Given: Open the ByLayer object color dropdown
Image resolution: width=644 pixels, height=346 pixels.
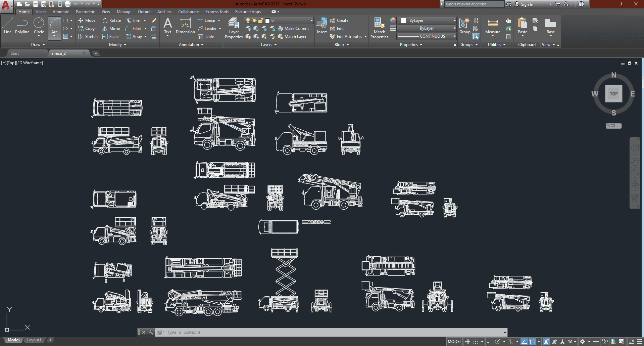Looking at the screenshot, I should click(454, 20).
